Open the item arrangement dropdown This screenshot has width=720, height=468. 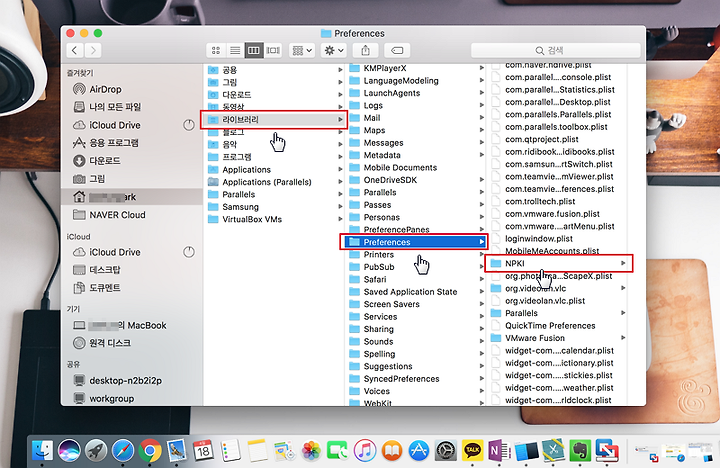click(x=302, y=50)
